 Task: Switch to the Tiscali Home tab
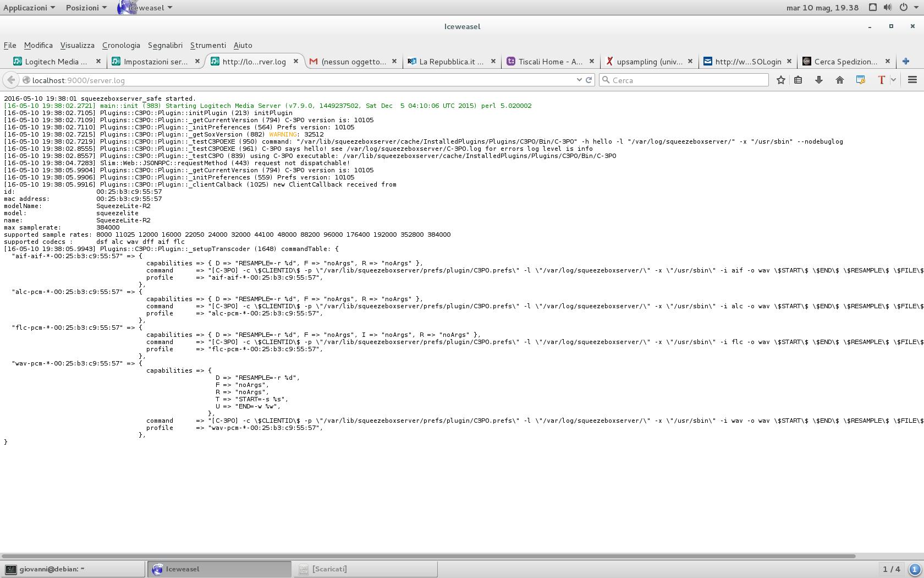pyautogui.click(x=550, y=62)
